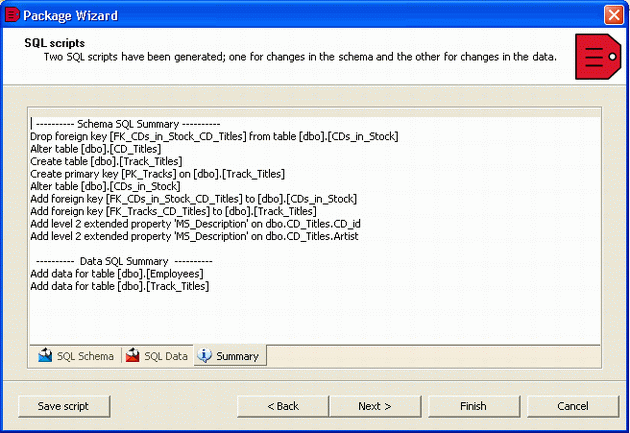Screen dimensions: 630x433
Task: Click the Save script button
Action: pos(64,406)
